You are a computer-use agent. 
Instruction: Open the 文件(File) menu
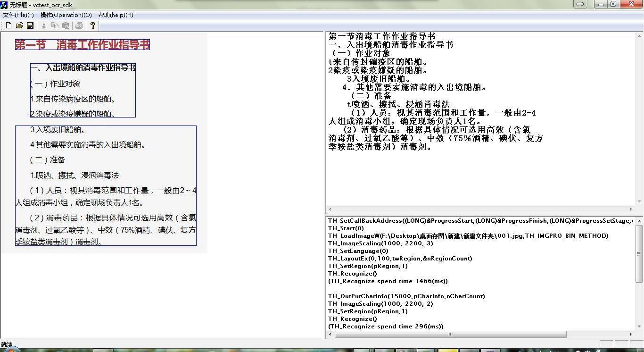pos(18,15)
